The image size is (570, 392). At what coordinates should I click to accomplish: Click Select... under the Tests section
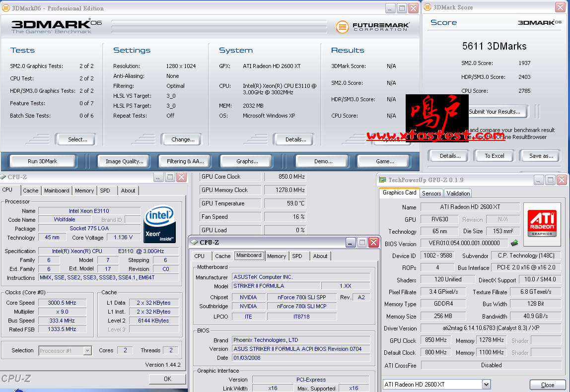77,139
